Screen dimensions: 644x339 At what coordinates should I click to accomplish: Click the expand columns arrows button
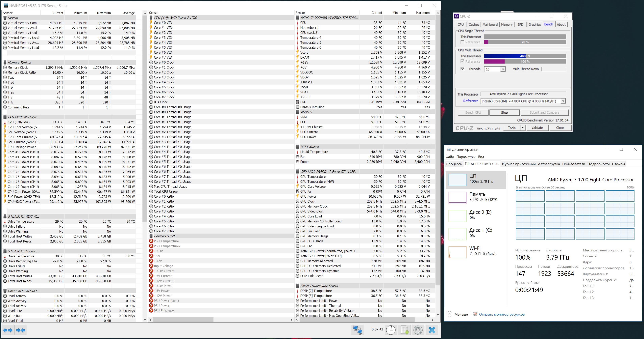(x=8, y=330)
